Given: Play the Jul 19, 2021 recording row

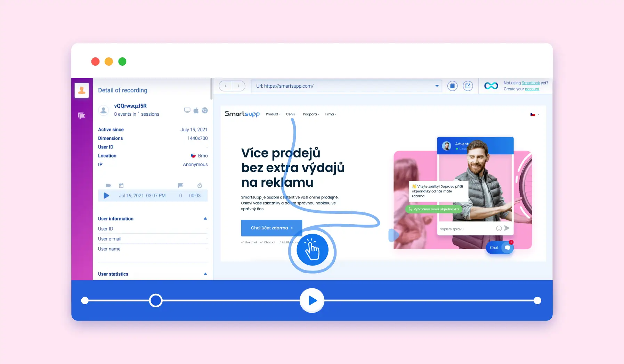Looking at the screenshot, I should pos(106,196).
